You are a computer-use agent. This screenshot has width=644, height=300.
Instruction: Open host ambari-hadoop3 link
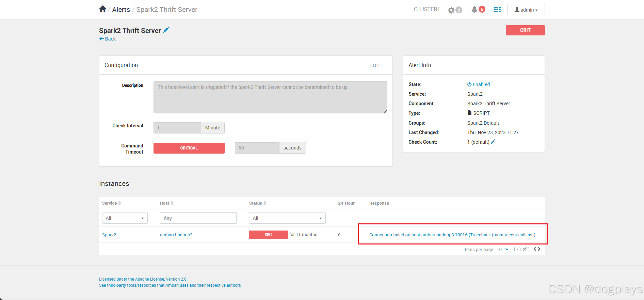coord(176,235)
